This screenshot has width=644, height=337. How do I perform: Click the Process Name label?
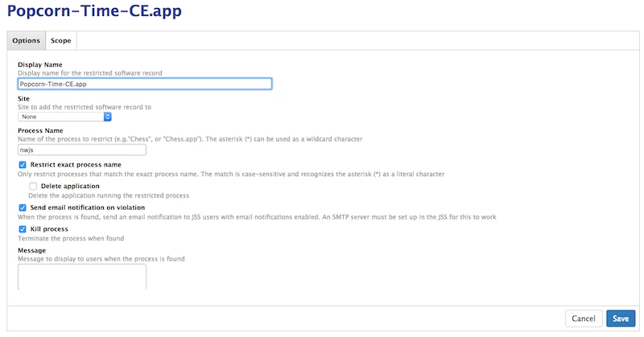coord(40,130)
